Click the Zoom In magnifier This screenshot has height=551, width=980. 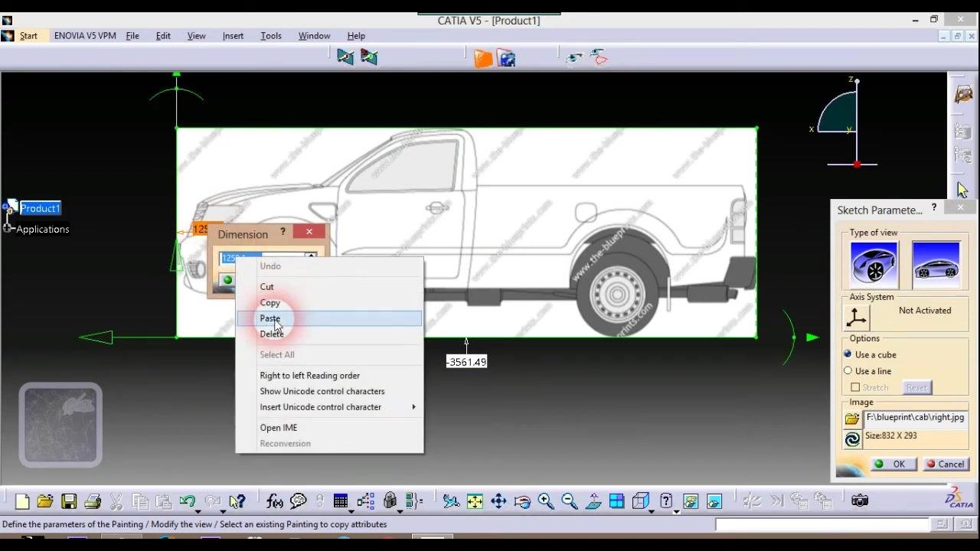point(546,501)
